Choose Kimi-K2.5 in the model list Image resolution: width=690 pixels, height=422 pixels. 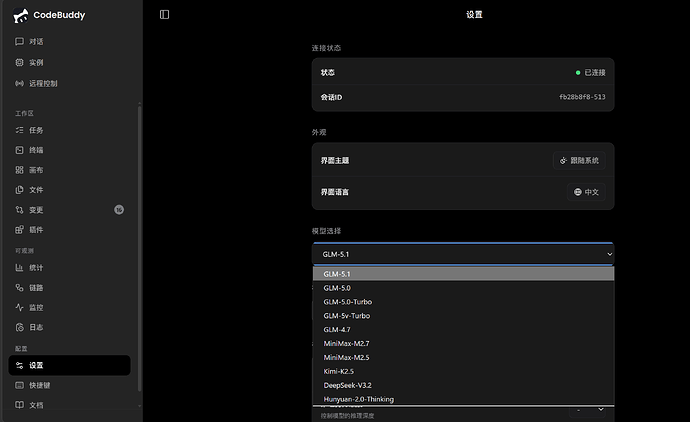click(x=463, y=371)
